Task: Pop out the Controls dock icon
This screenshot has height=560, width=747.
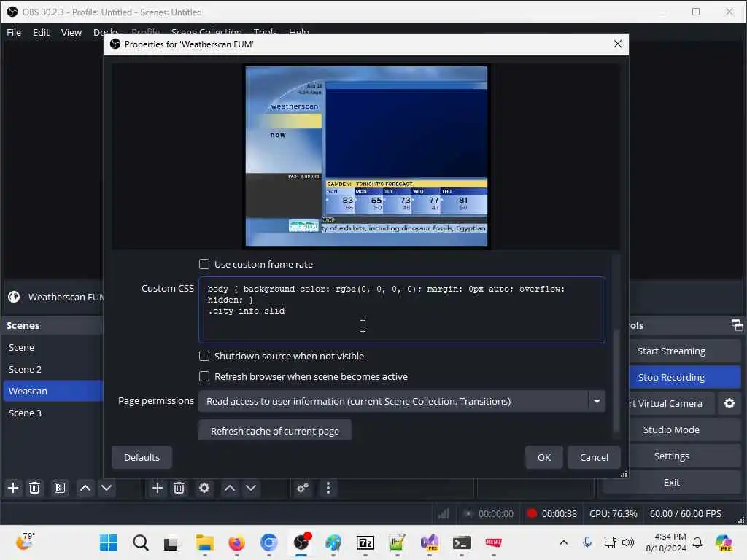Action: 737,325
